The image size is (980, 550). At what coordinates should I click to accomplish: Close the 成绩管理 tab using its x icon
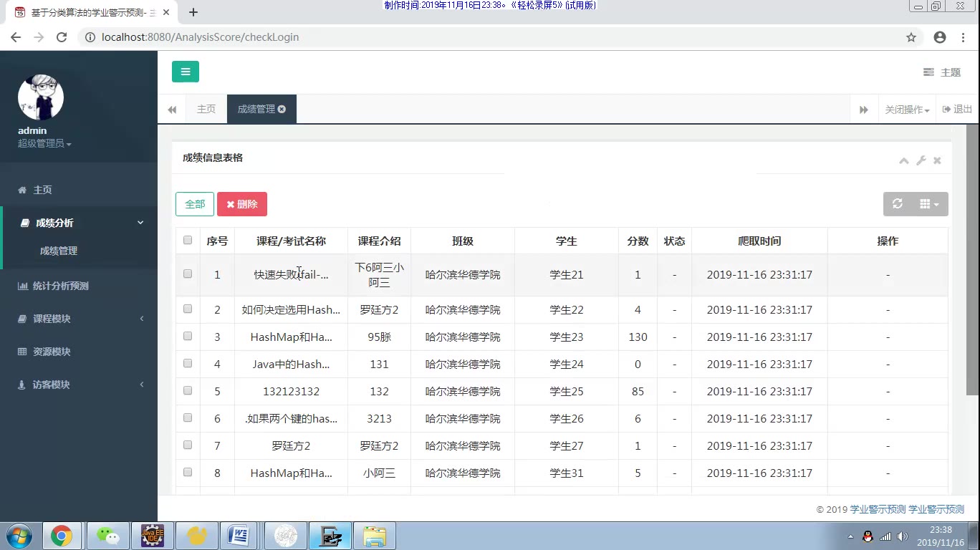tap(282, 109)
